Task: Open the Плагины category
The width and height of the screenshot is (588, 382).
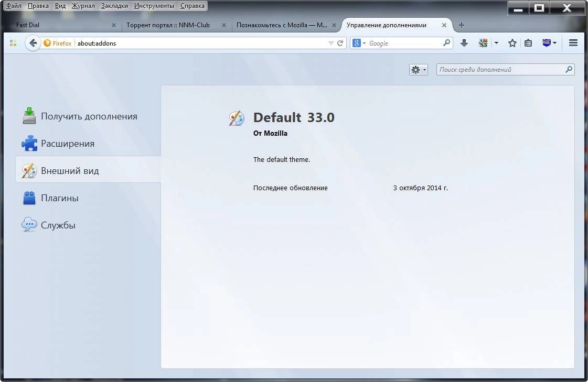Action: pyautogui.click(x=88, y=198)
